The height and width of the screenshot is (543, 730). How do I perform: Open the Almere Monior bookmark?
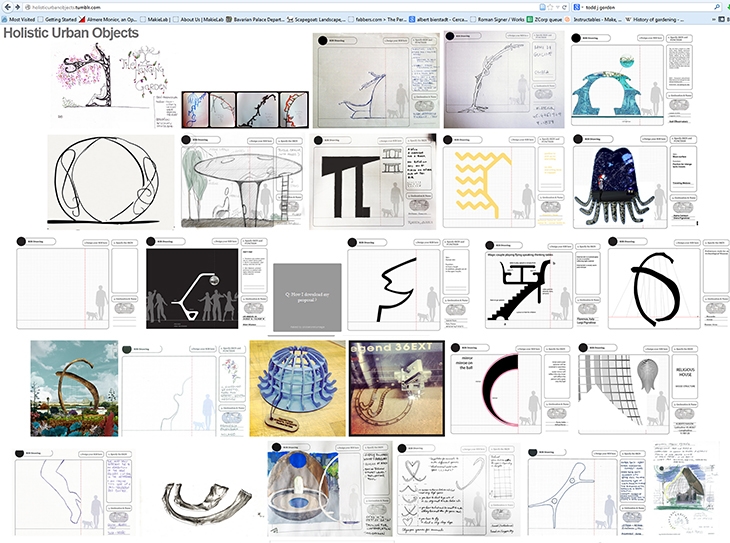(x=108, y=20)
